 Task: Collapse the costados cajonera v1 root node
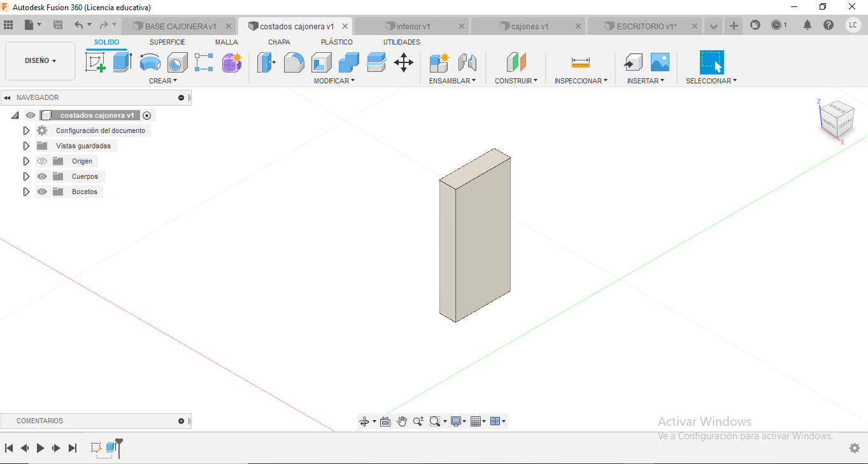pos(15,115)
